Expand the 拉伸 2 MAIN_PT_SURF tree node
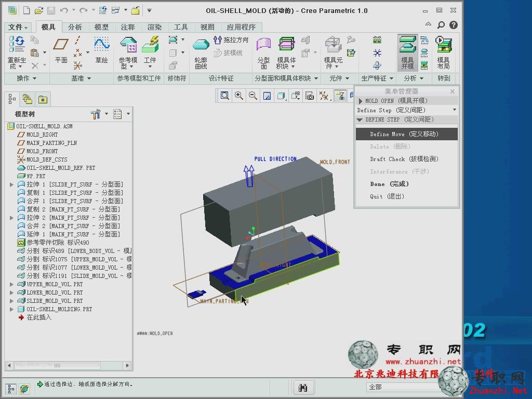Image resolution: width=532 pixels, height=399 pixels. (x=11, y=218)
